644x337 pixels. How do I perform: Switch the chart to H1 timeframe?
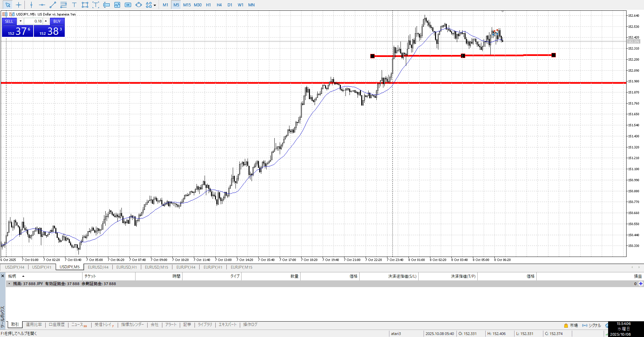point(208,5)
